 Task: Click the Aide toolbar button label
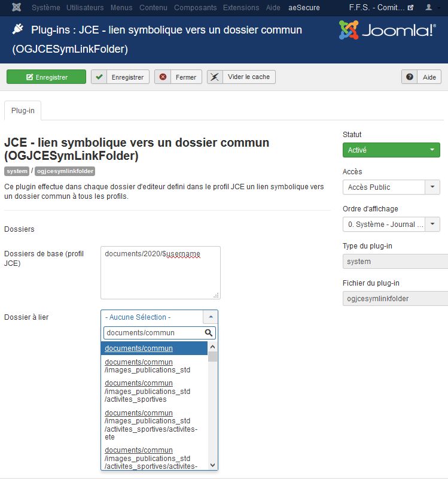coord(429,77)
